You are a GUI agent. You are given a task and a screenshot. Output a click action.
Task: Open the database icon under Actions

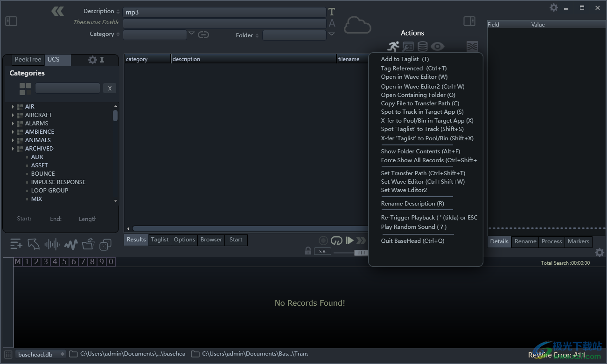[422, 47]
